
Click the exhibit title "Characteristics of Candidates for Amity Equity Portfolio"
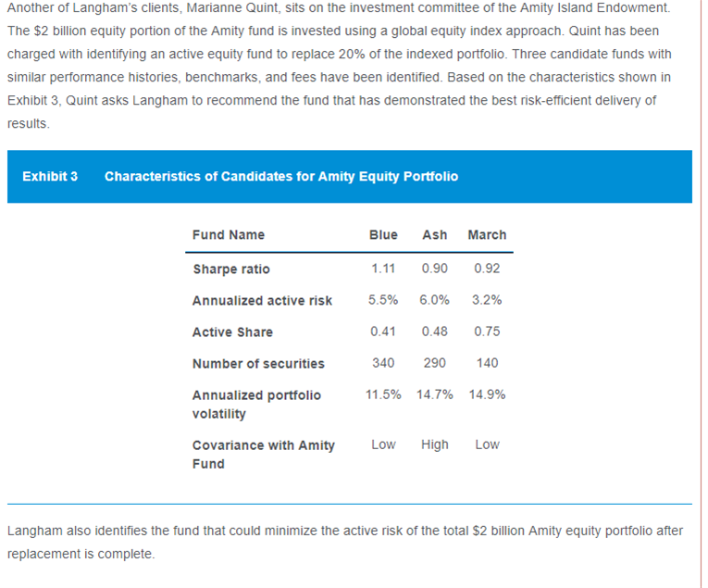pyautogui.click(x=281, y=176)
